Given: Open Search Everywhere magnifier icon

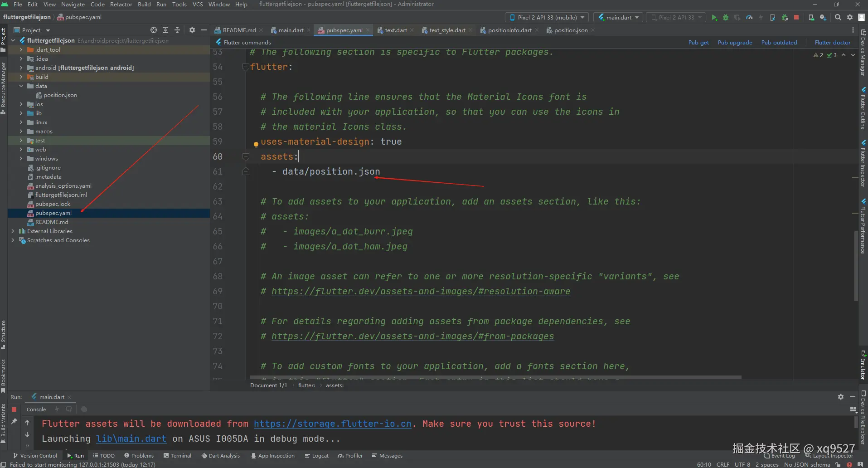Looking at the screenshot, I should click(838, 18).
